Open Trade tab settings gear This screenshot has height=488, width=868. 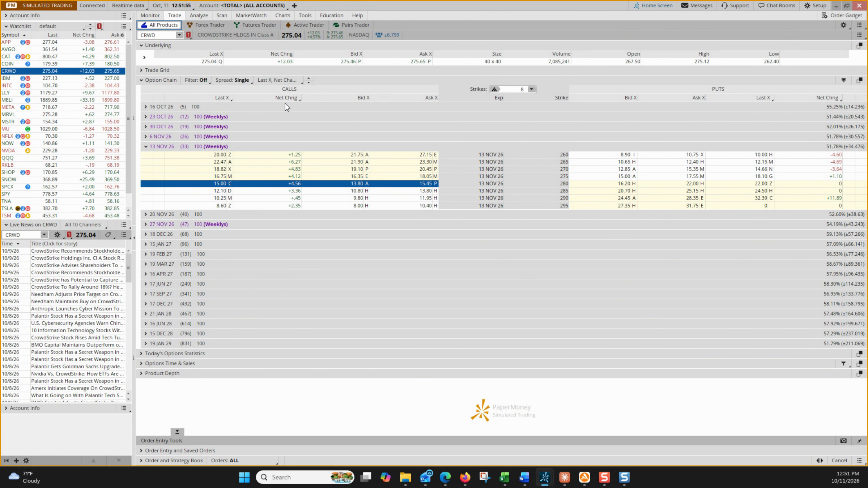click(x=843, y=25)
